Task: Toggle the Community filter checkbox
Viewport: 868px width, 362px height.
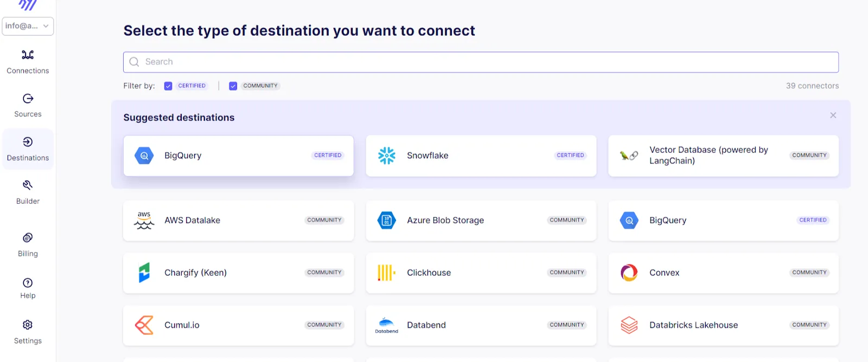Action: click(233, 86)
